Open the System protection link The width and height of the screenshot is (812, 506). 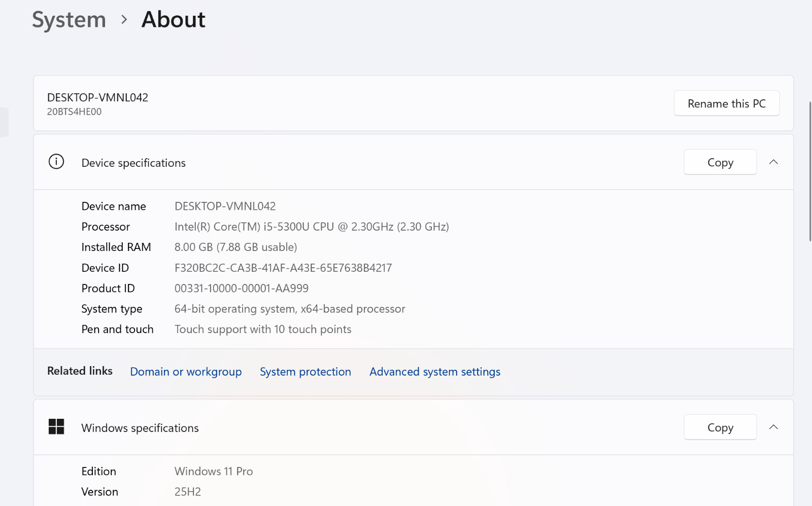306,372
